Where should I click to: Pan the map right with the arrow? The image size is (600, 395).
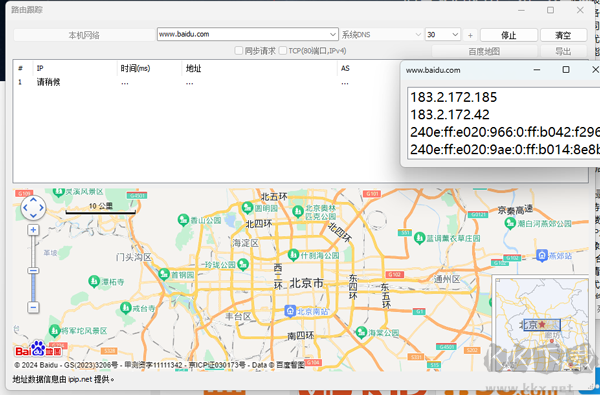click(x=41, y=208)
